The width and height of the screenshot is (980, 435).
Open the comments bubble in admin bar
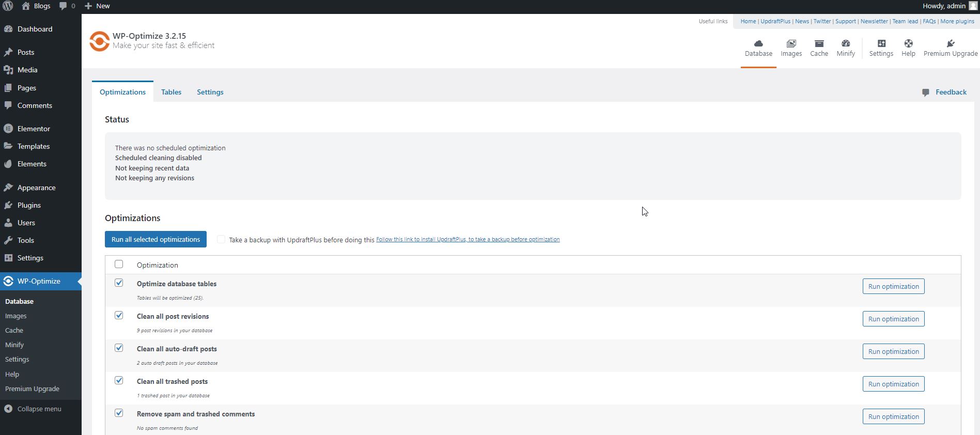coord(63,6)
